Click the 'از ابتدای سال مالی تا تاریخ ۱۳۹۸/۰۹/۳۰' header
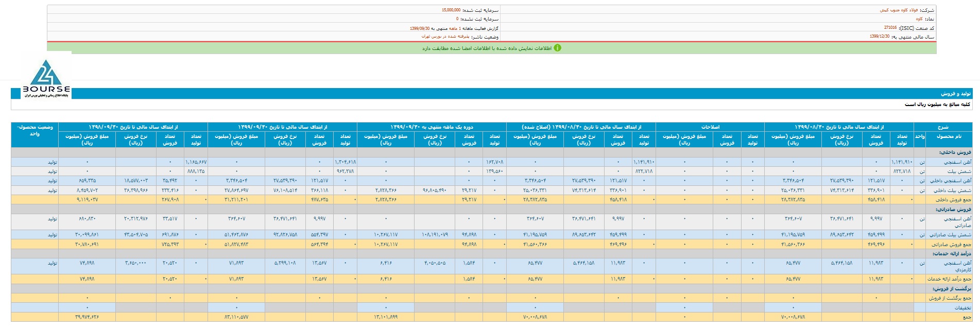 coord(133,127)
